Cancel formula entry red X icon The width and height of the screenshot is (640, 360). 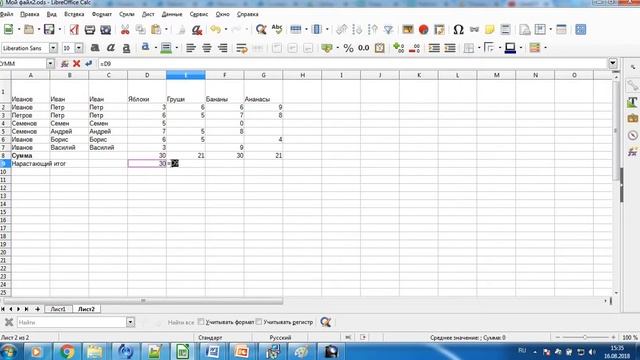tap(76, 64)
